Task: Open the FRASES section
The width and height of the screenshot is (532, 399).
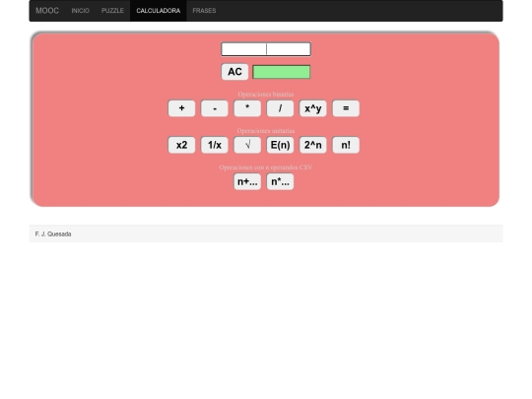Action: pyautogui.click(x=204, y=11)
